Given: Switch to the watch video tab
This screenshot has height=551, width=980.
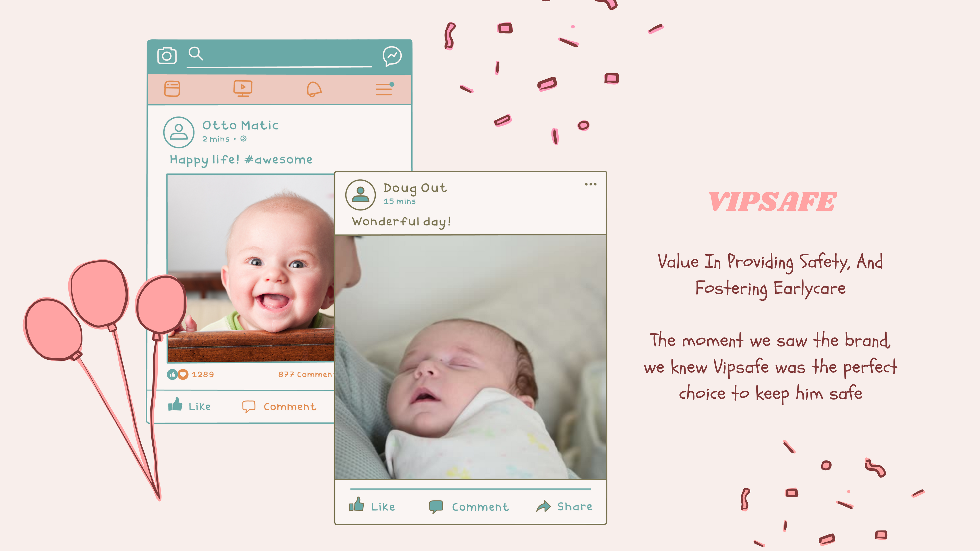Looking at the screenshot, I should tap(243, 89).
